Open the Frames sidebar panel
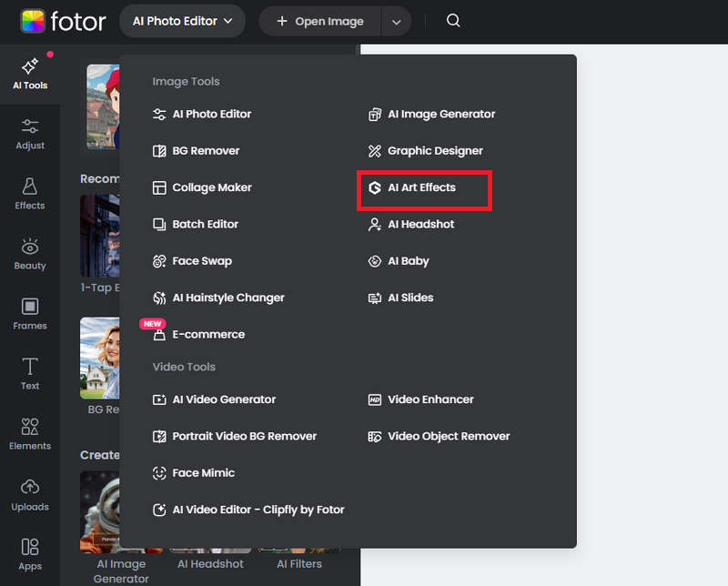Screen dimensions: 728x586 coord(30,314)
